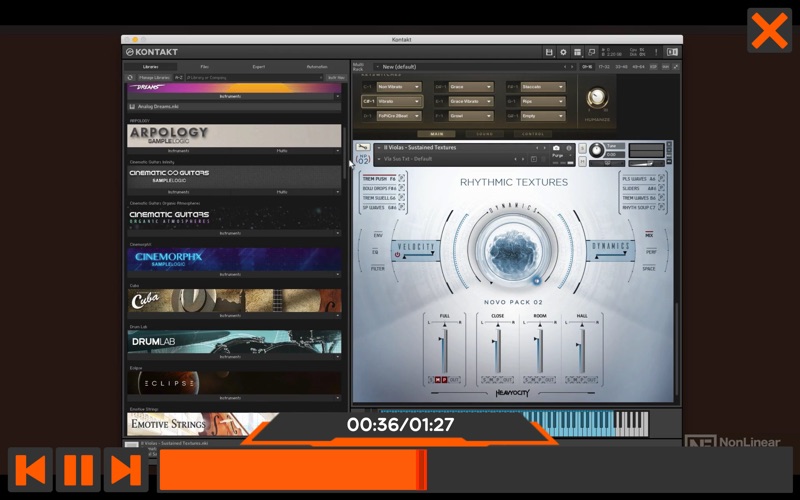The width and height of the screenshot is (800, 500).
Task: Expand the New (default) multi rack menu
Action: pyautogui.click(x=377, y=67)
